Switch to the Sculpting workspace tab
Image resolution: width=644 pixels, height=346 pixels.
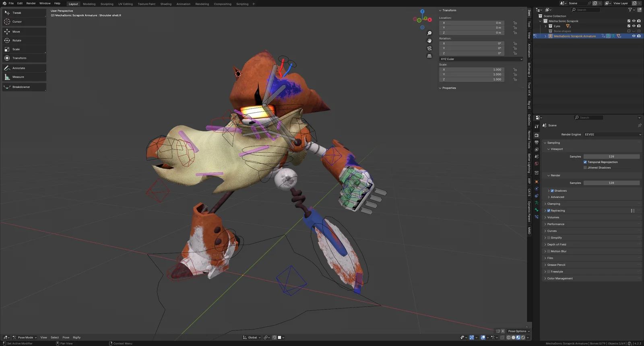(x=107, y=4)
